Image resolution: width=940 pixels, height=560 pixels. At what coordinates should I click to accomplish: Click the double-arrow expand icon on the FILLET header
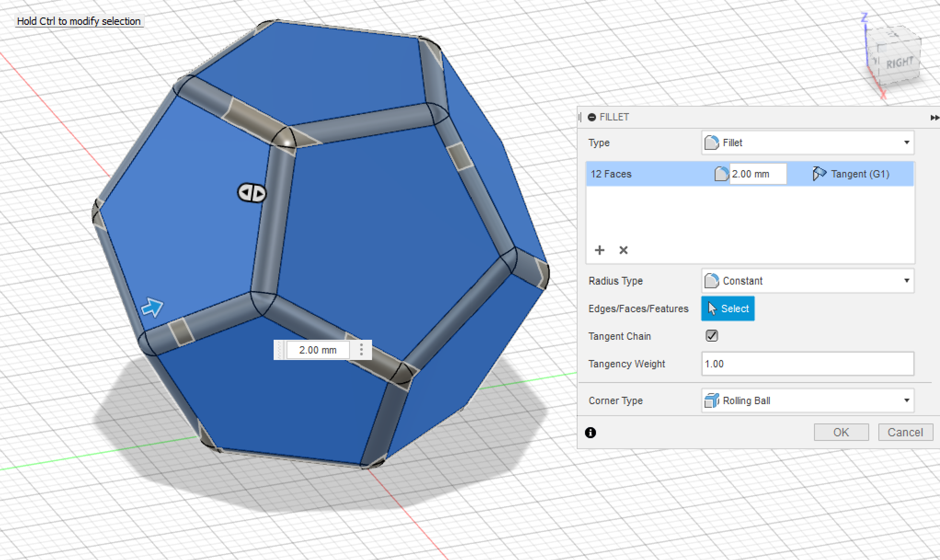tap(934, 118)
